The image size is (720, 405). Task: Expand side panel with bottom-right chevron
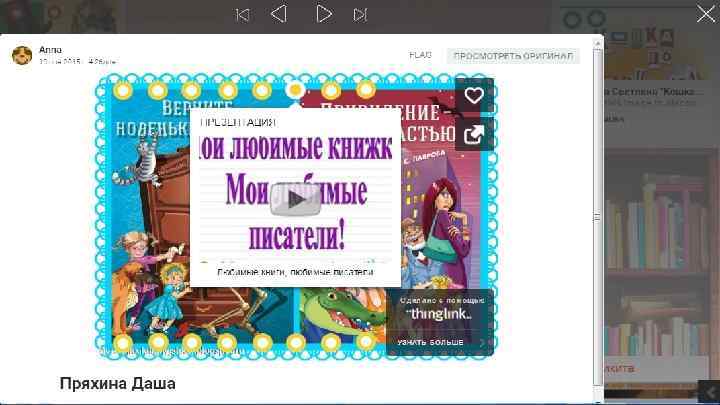point(709,392)
